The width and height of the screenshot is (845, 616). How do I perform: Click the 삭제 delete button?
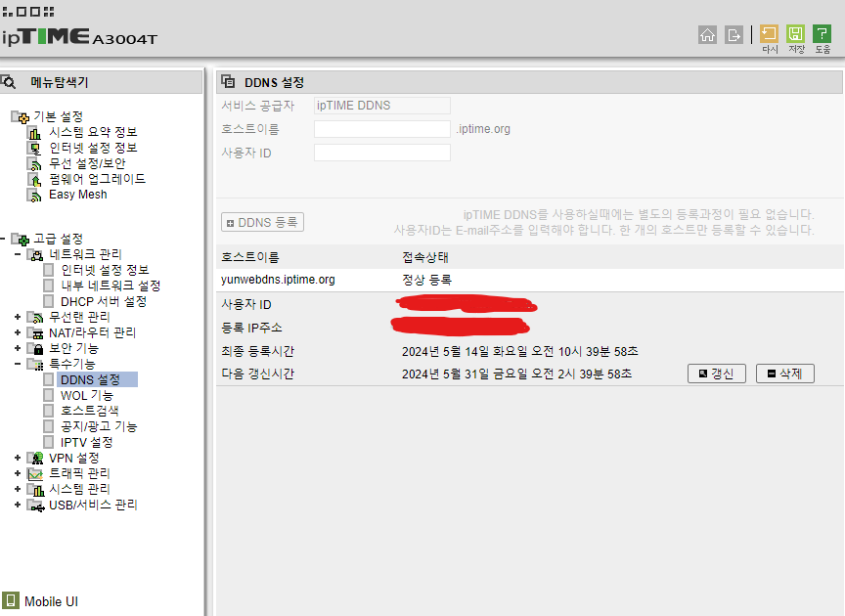coord(785,374)
